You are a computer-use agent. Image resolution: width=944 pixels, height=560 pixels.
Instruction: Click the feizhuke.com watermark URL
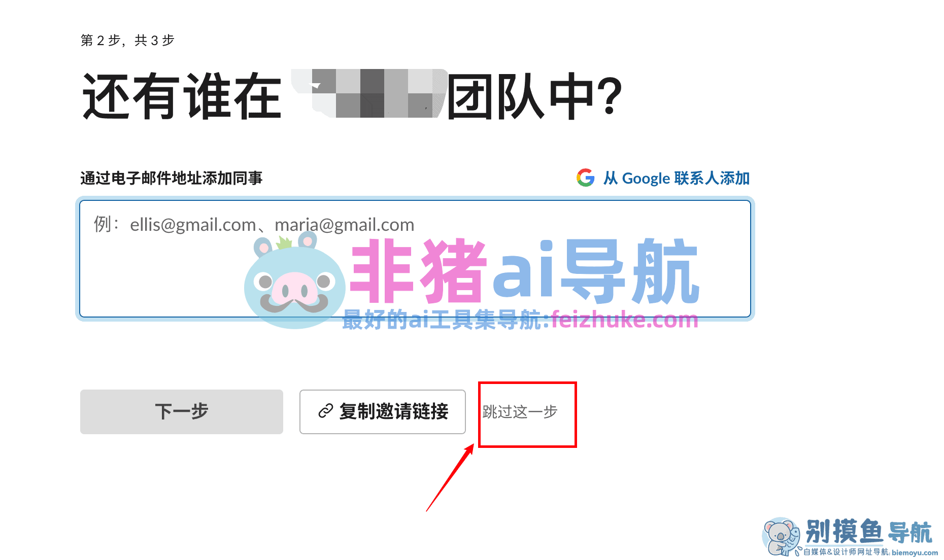click(625, 320)
